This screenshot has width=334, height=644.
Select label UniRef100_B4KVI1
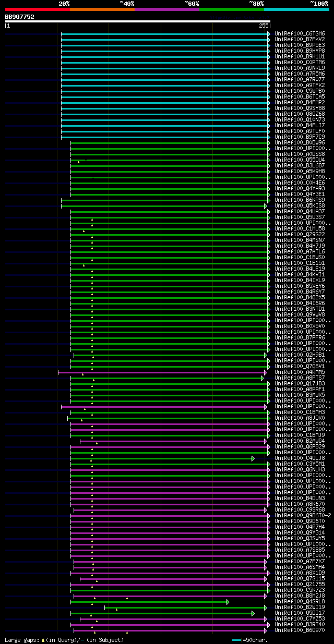point(300,274)
